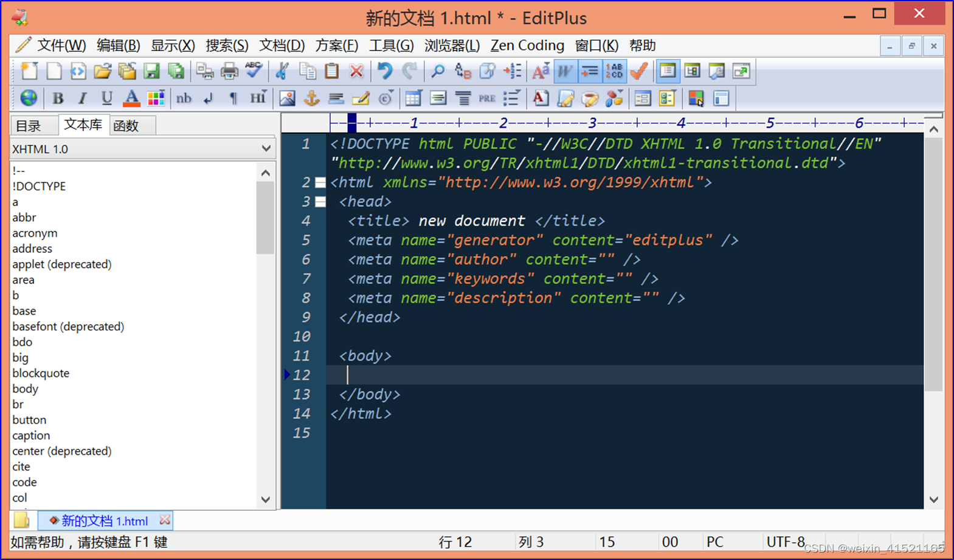Screen dimensions: 954x560
Task: Open the list bullets dropdown
Action: (512, 98)
